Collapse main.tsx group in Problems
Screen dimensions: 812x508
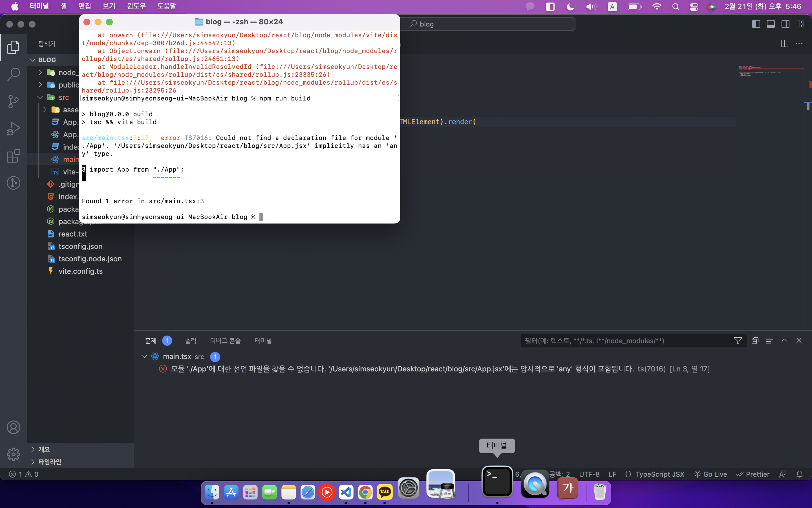144,356
